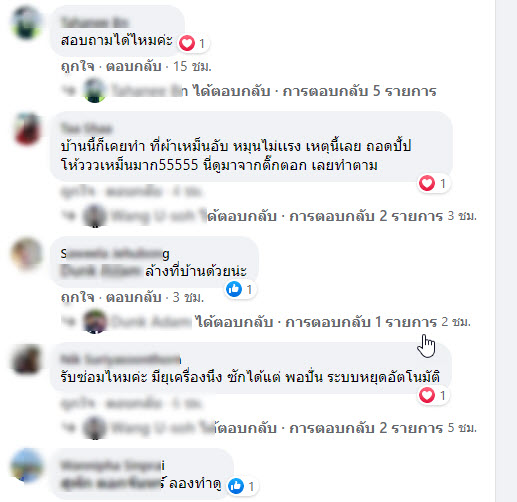The width and height of the screenshot is (517, 502).
Task: Expand การตอบกลับ 2 รายการ 3 ชม. replies
Action: tap(366, 216)
